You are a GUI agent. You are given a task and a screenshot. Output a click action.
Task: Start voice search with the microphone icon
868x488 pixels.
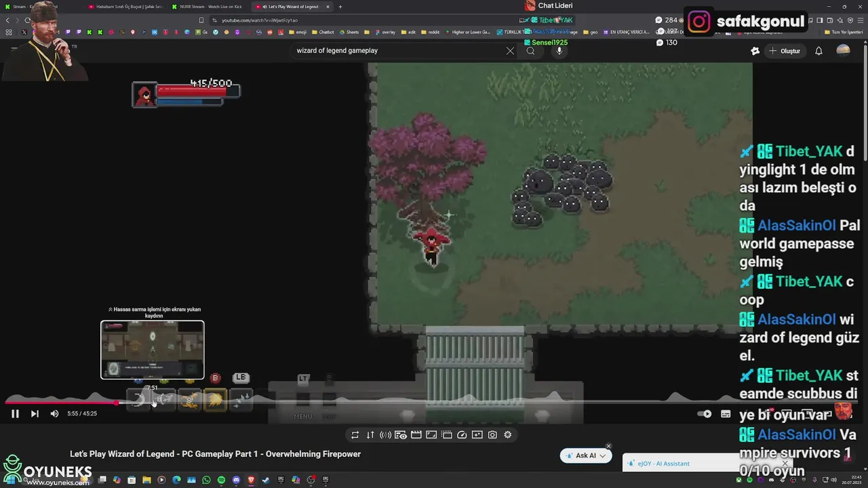pyautogui.click(x=559, y=51)
